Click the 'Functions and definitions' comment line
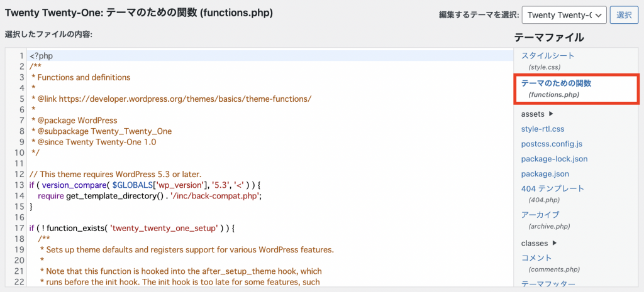Viewport: 644px width, 292px height. [81, 77]
